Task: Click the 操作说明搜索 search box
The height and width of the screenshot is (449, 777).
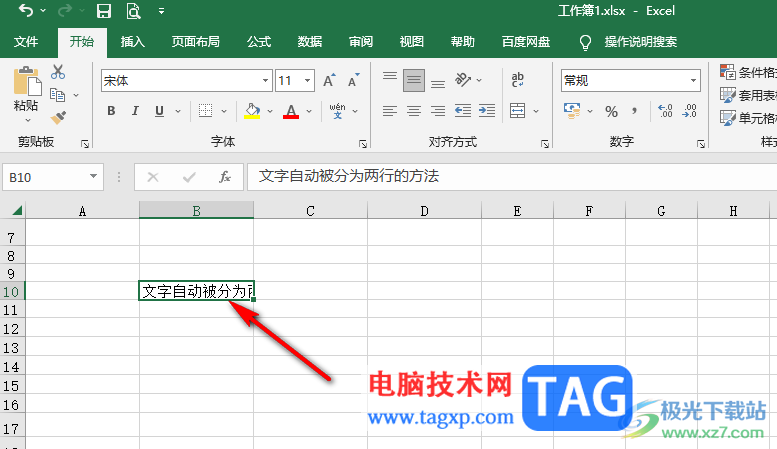Action: 640,42
